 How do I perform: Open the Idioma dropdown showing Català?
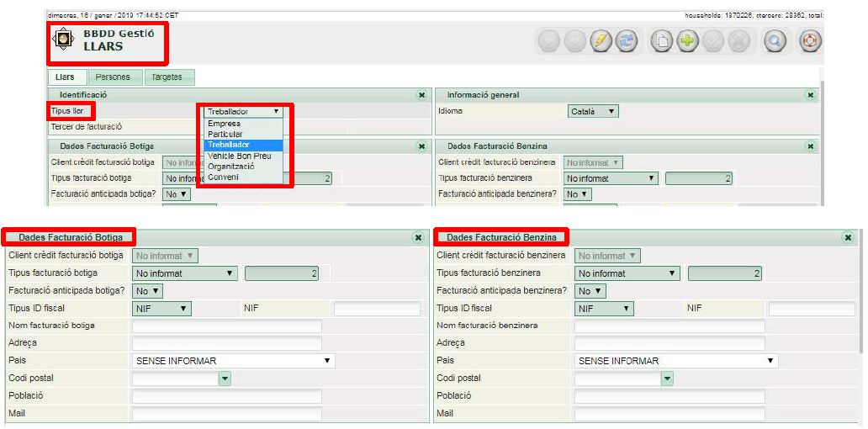click(x=594, y=111)
